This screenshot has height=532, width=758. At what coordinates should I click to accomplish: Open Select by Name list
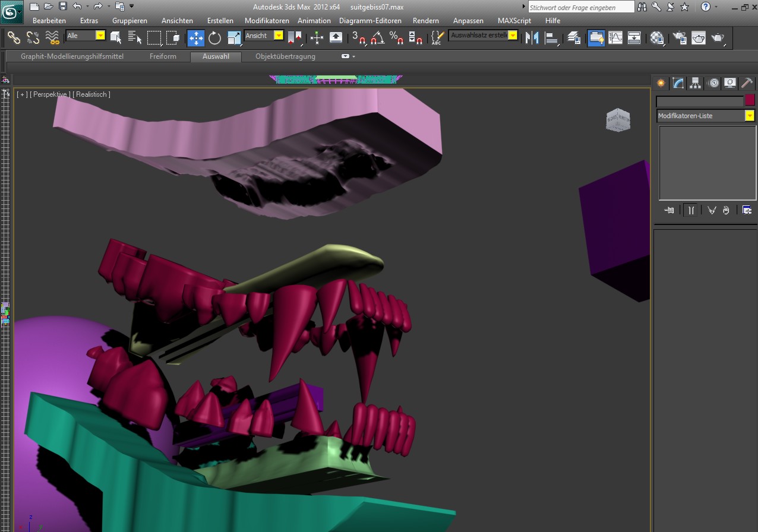(x=135, y=38)
